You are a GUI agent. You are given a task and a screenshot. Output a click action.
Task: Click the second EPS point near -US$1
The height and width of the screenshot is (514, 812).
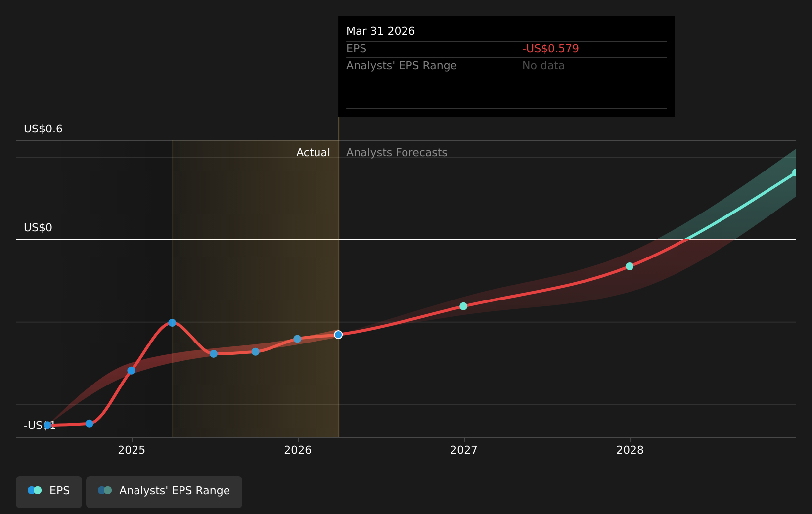(90, 424)
